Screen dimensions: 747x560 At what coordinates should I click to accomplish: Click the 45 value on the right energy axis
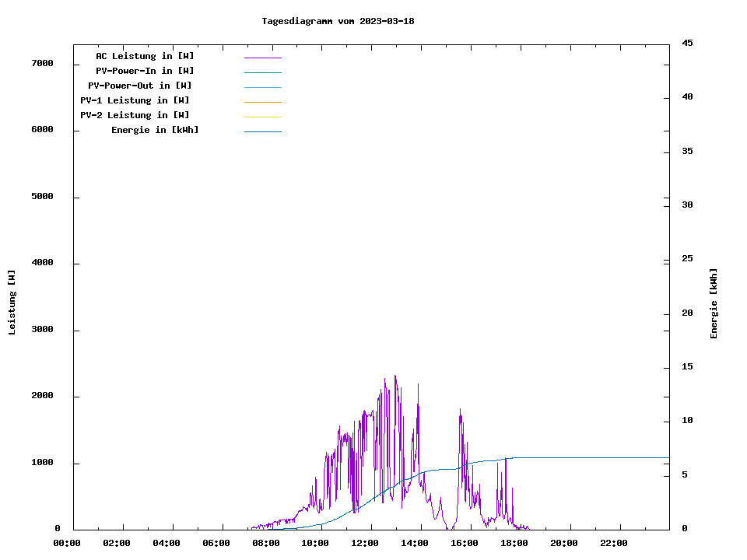click(x=687, y=43)
